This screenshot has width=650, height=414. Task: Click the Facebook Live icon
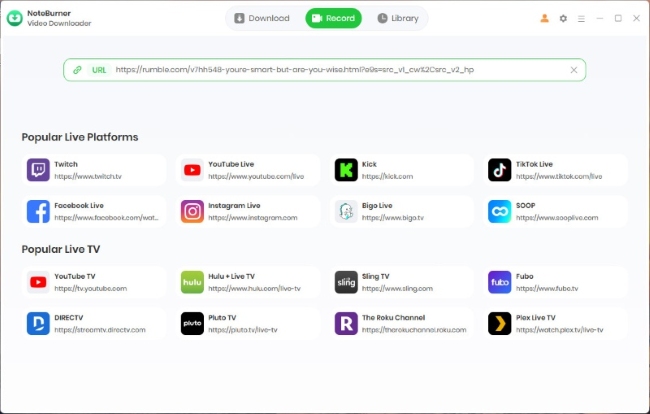pyautogui.click(x=38, y=211)
